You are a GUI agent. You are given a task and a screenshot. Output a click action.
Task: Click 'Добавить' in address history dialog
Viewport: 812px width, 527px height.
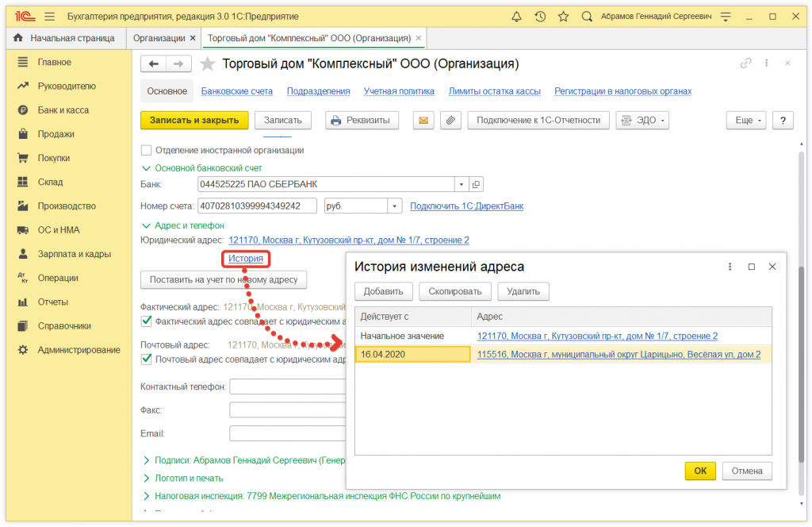tap(384, 291)
